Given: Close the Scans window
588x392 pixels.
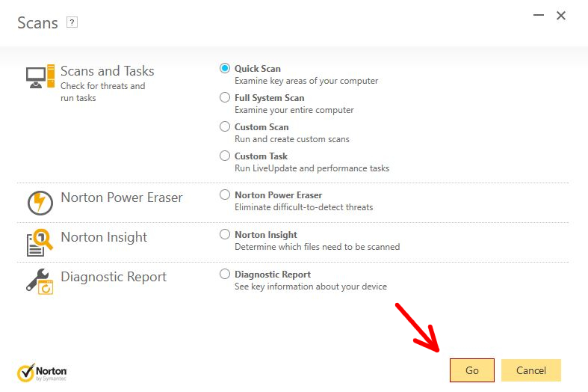Looking at the screenshot, I should coord(561,16).
